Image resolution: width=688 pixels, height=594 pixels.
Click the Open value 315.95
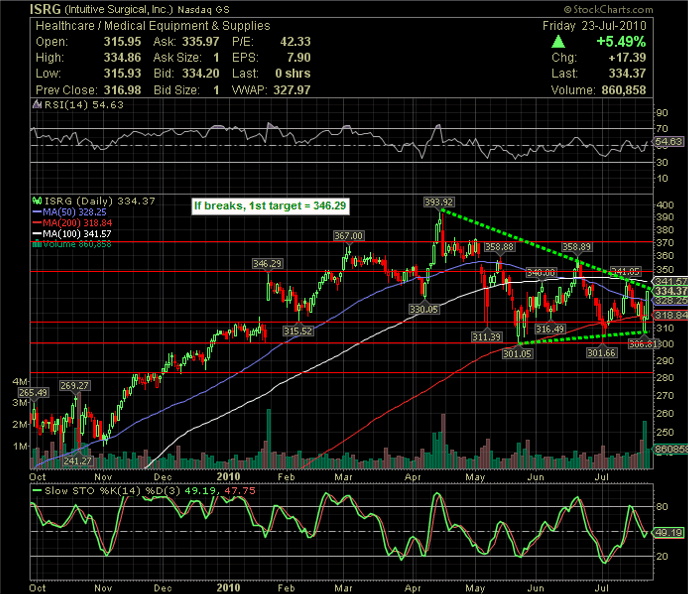[122, 42]
